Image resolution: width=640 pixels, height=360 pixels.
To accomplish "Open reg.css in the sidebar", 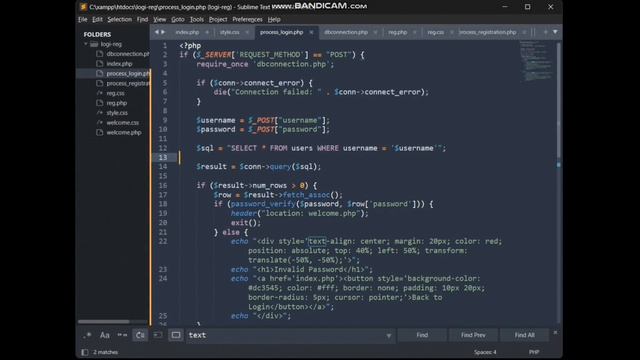I will tap(116, 93).
